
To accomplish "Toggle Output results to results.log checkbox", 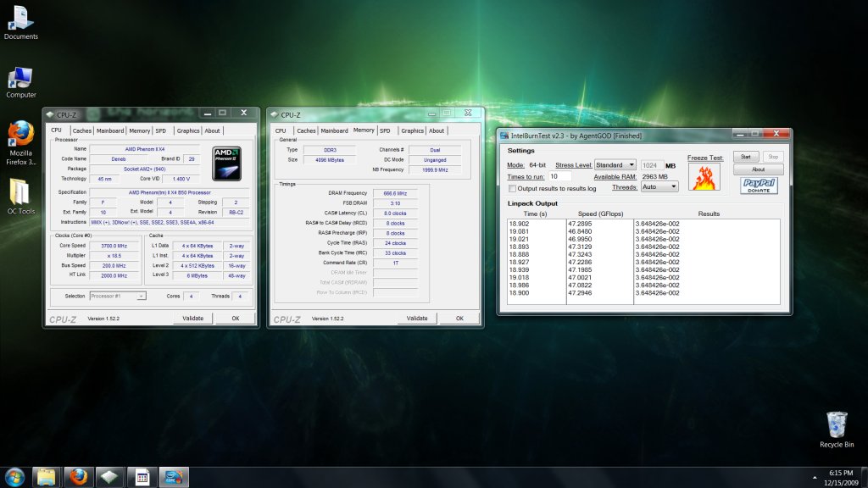I will [512, 189].
